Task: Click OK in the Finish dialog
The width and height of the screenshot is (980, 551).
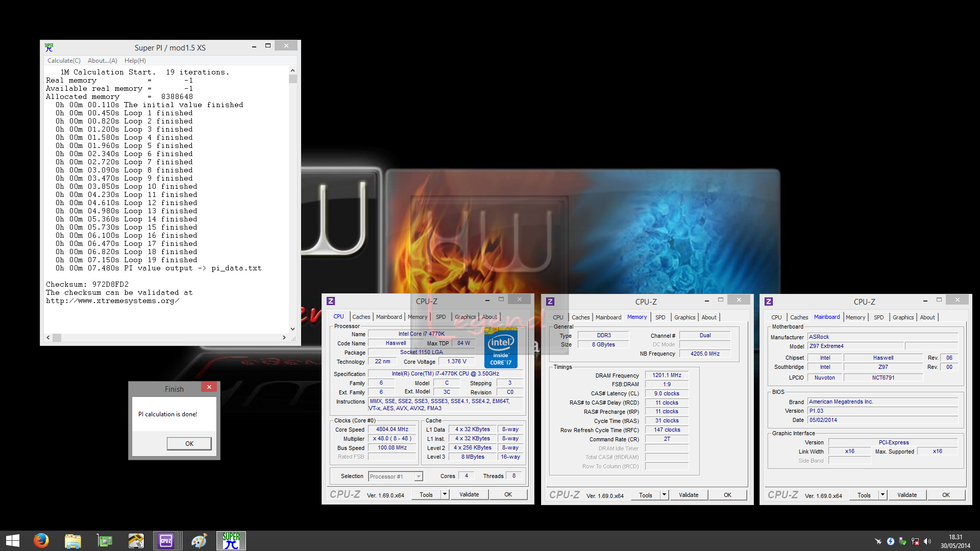Action: click(189, 444)
